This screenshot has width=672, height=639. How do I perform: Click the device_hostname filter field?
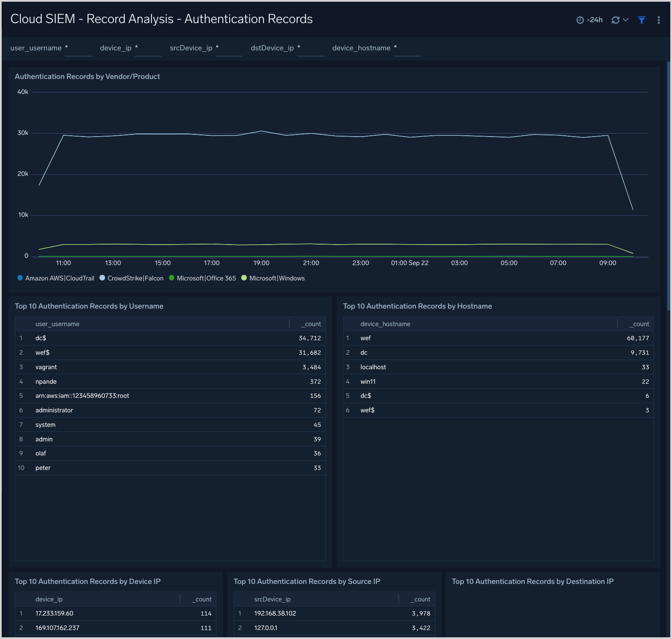click(x=406, y=48)
